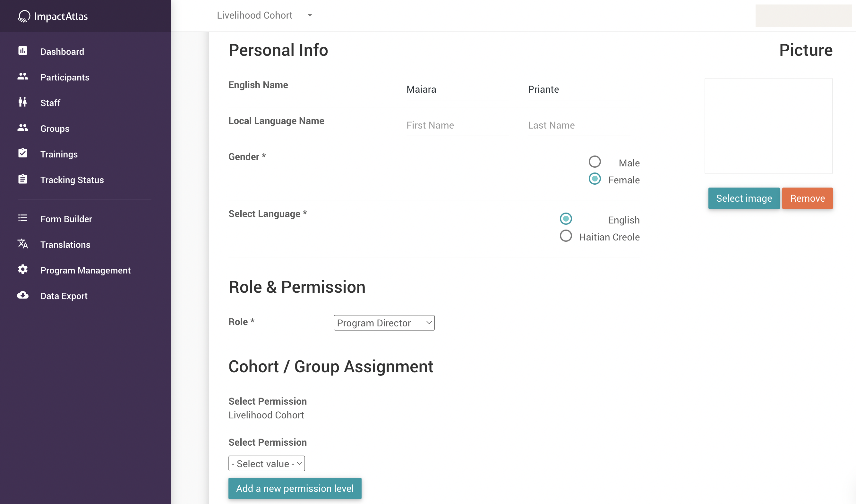Expand the Select value permission dropdown
The image size is (856, 504).
pyautogui.click(x=267, y=464)
